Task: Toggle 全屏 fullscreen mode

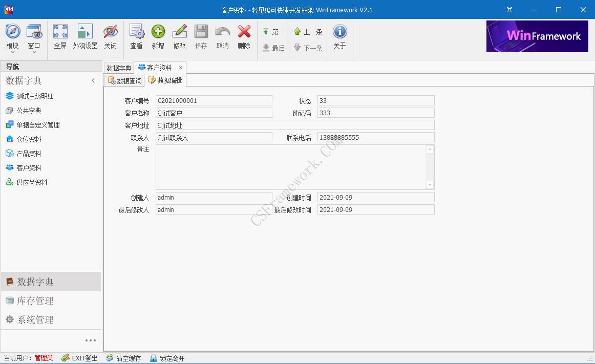Action: point(60,36)
